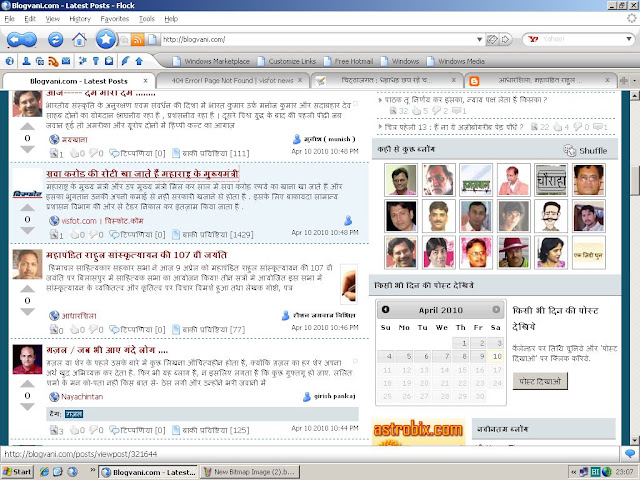Open the People sidebar icon in Flock toolbar
The height and width of the screenshot is (480, 640).
pyautogui.click(x=26, y=61)
